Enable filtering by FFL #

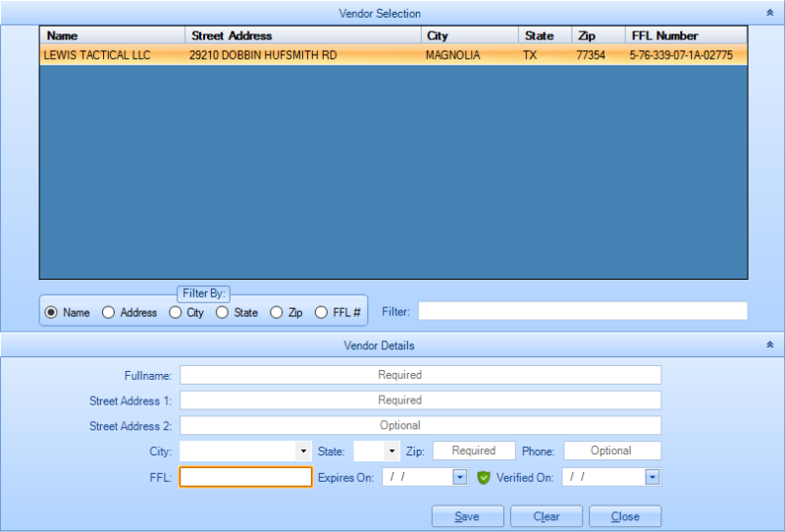321,312
